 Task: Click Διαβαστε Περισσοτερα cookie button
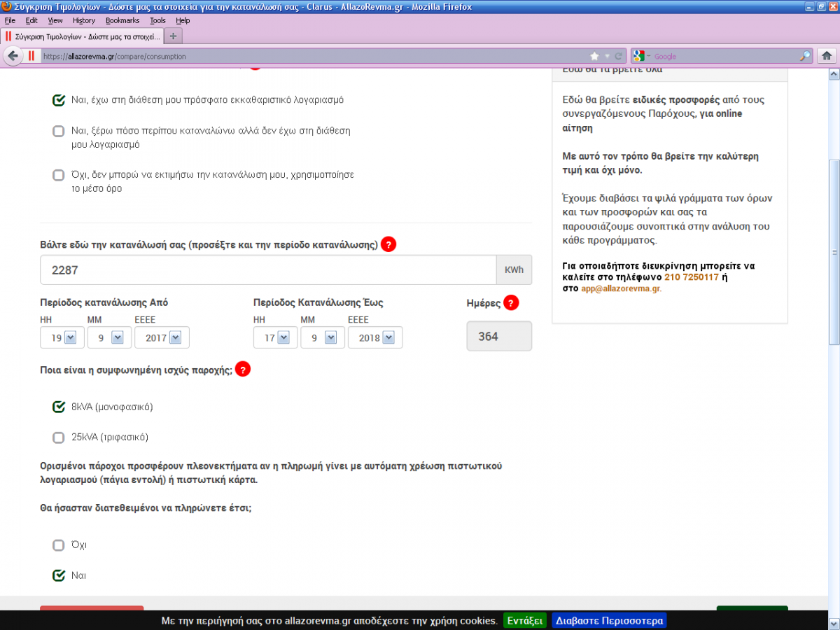coord(609,621)
